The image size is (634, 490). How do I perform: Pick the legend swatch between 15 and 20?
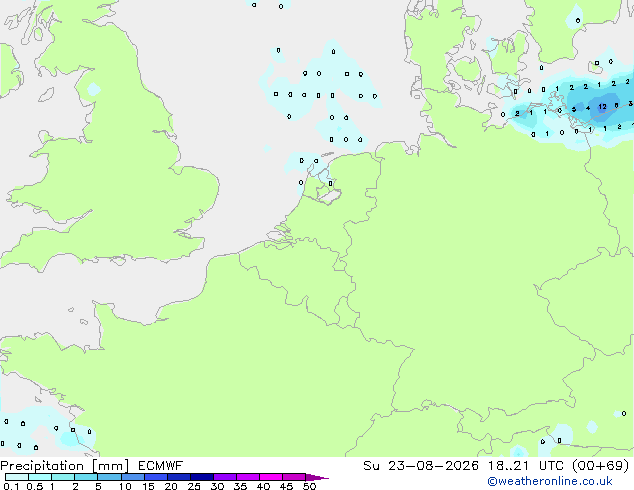156,477
